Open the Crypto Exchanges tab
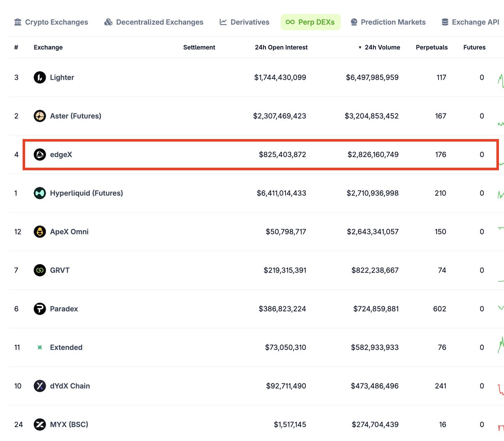 click(51, 22)
